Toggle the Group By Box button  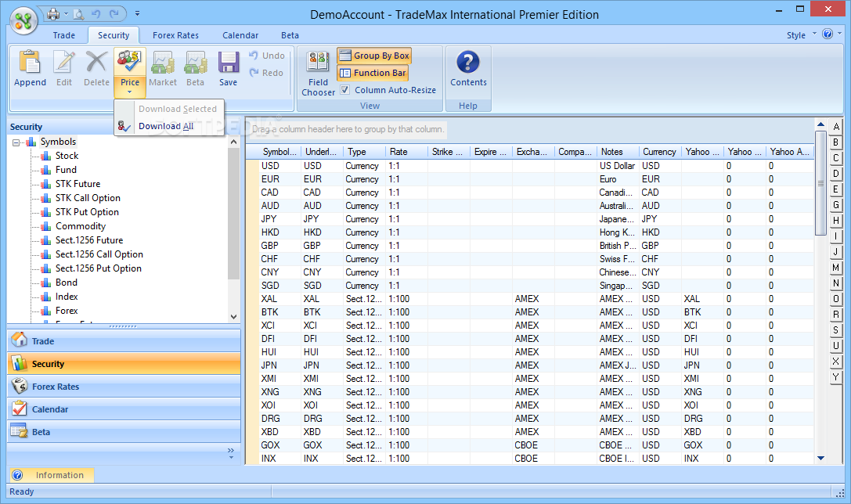[374, 56]
